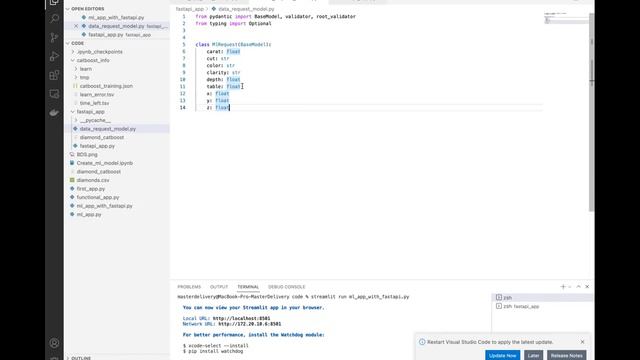Open time_left.tsv file
The height and width of the screenshot is (360, 640).
tap(94, 103)
